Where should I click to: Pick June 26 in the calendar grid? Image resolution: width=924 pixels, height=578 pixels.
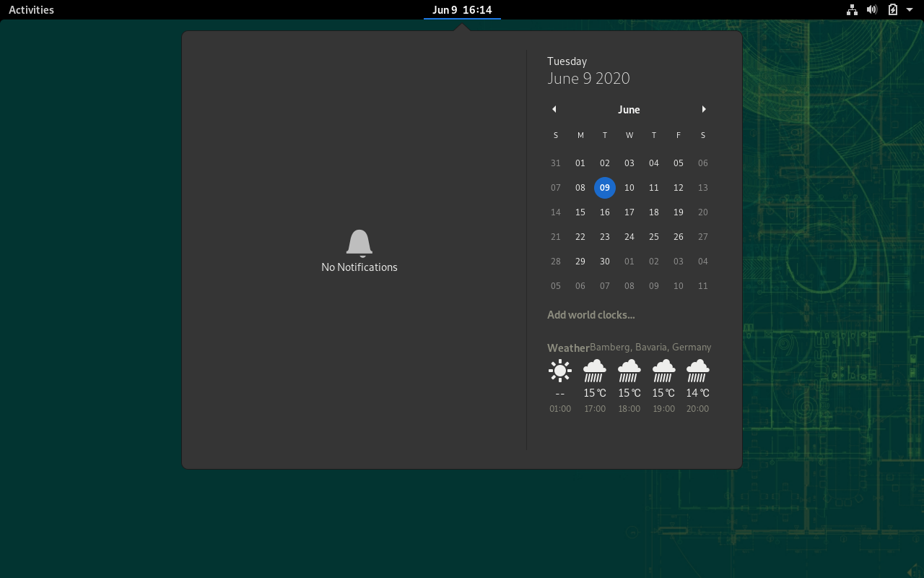(x=679, y=237)
